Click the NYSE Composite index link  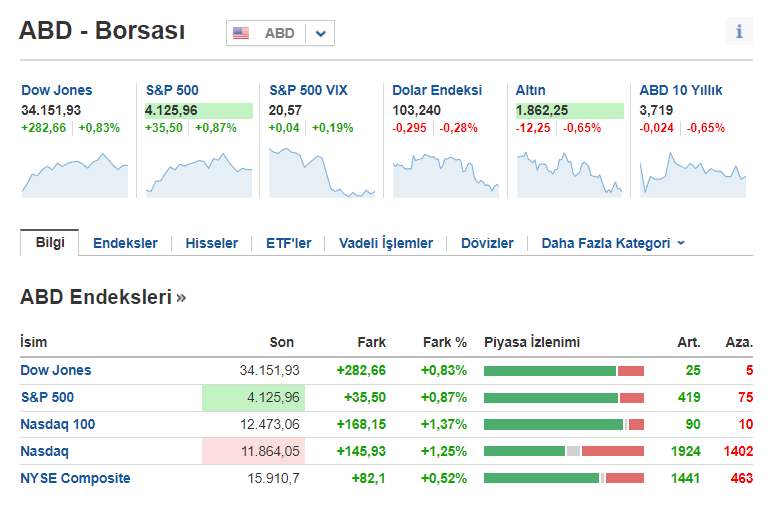pyautogui.click(x=75, y=478)
